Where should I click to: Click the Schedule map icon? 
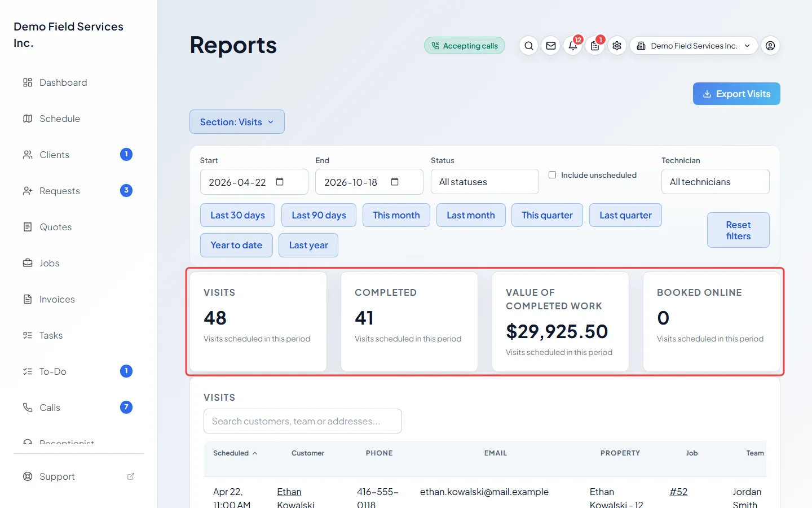click(x=28, y=119)
